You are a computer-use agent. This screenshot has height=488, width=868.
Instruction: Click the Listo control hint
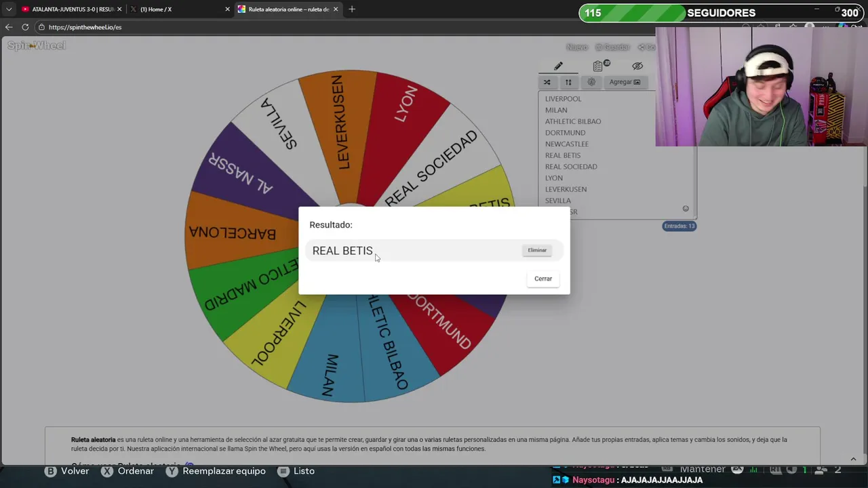pos(296,471)
